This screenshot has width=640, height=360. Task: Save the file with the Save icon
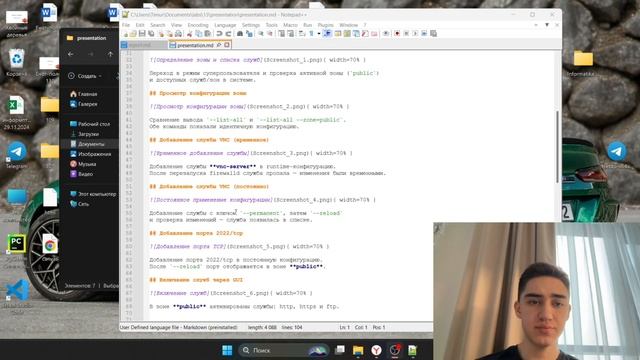click(142, 33)
